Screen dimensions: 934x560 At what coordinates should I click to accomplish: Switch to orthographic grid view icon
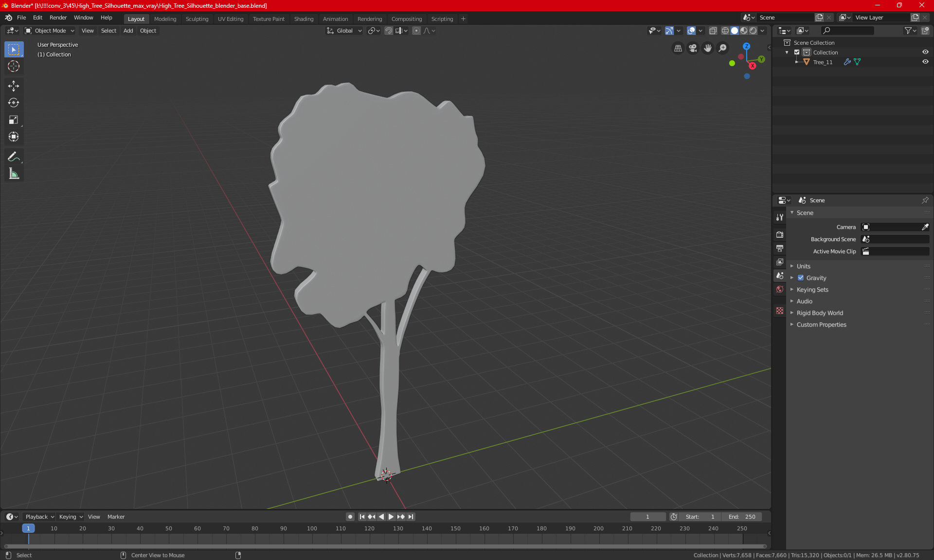click(x=678, y=48)
